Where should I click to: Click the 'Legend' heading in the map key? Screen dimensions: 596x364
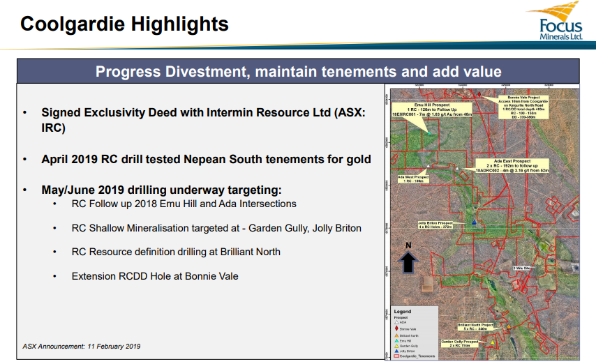403,312
